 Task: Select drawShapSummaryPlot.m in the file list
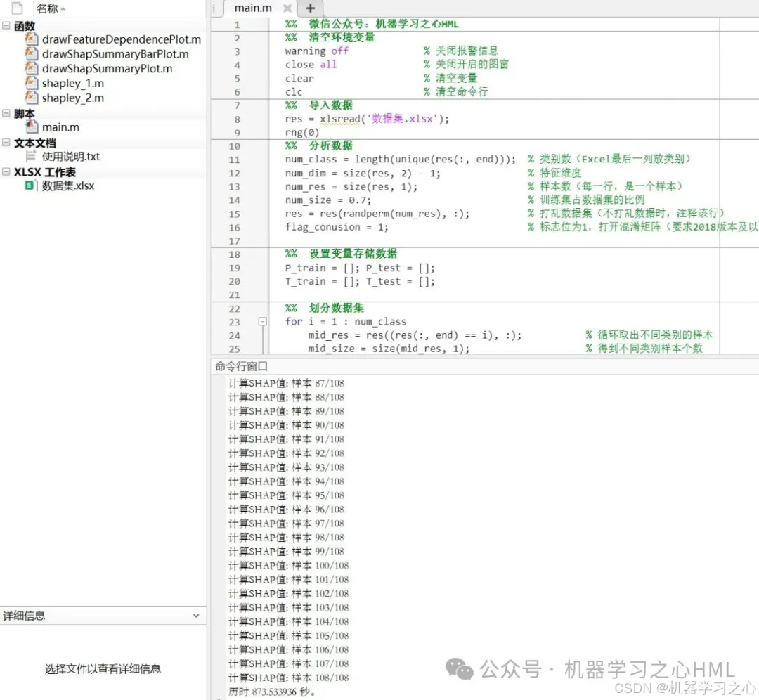pyautogui.click(x=107, y=69)
